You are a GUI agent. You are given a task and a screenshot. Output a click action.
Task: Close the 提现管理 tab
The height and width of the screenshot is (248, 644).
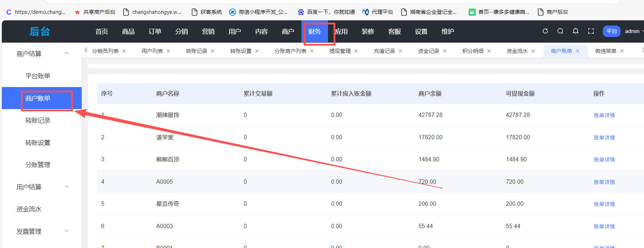356,51
